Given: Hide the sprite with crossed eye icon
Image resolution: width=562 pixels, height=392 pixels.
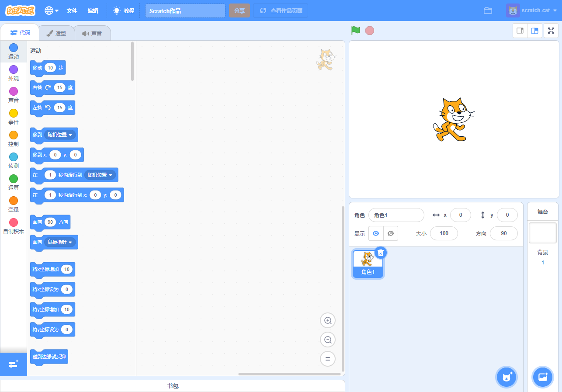Looking at the screenshot, I should click(x=391, y=233).
